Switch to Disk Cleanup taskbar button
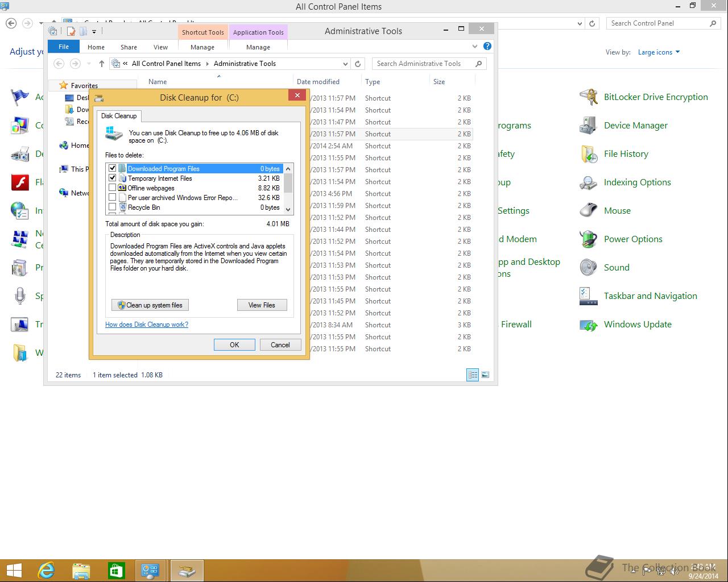Viewport: 728px width, 582px height. pos(187,571)
